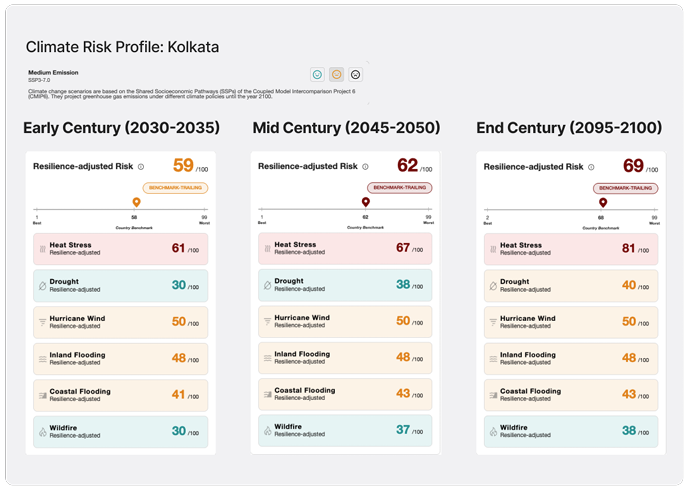Click Early Century Benchmark-Trailing badge

point(176,187)
